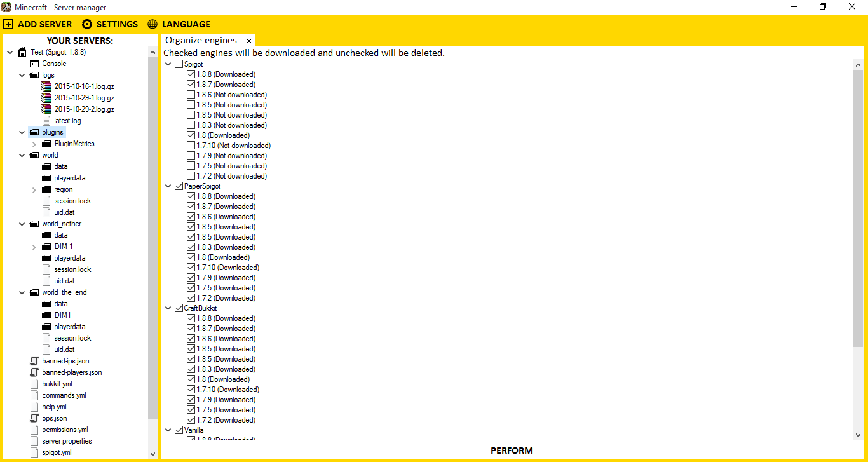Screen dimensions: 868x462
Task: Click the world_the_end folder icon
Action: coord(34,292)
